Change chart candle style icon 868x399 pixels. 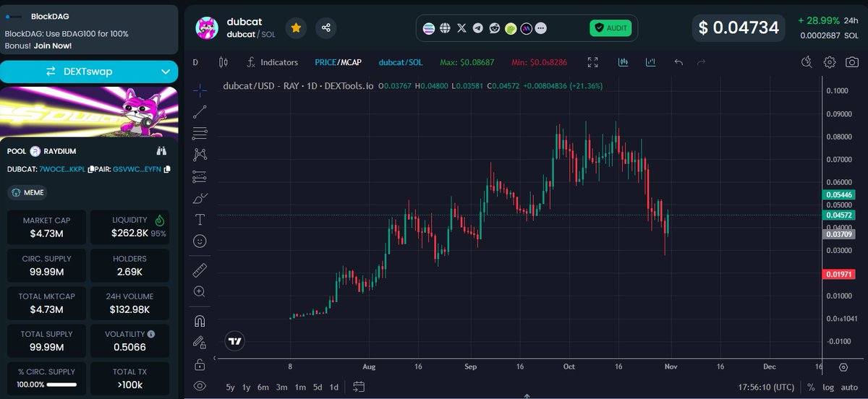click(223, 62)
